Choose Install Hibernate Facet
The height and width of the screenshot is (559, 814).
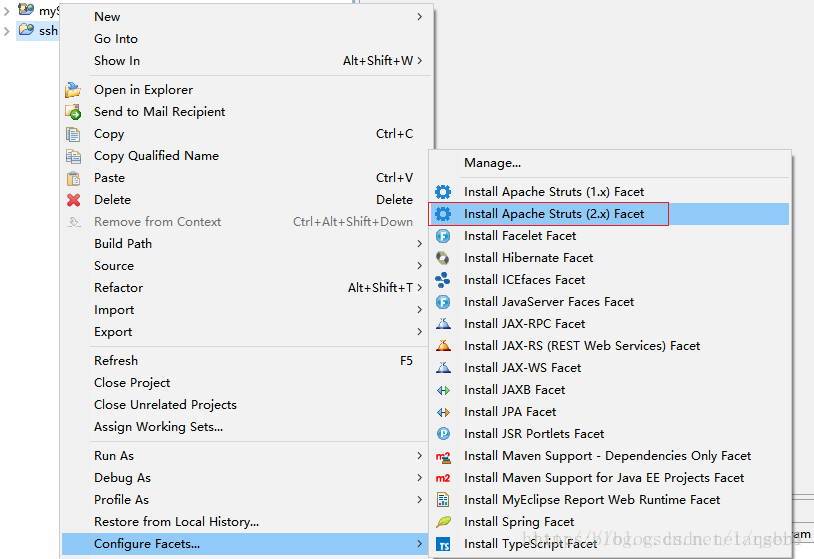click(610, 258)
